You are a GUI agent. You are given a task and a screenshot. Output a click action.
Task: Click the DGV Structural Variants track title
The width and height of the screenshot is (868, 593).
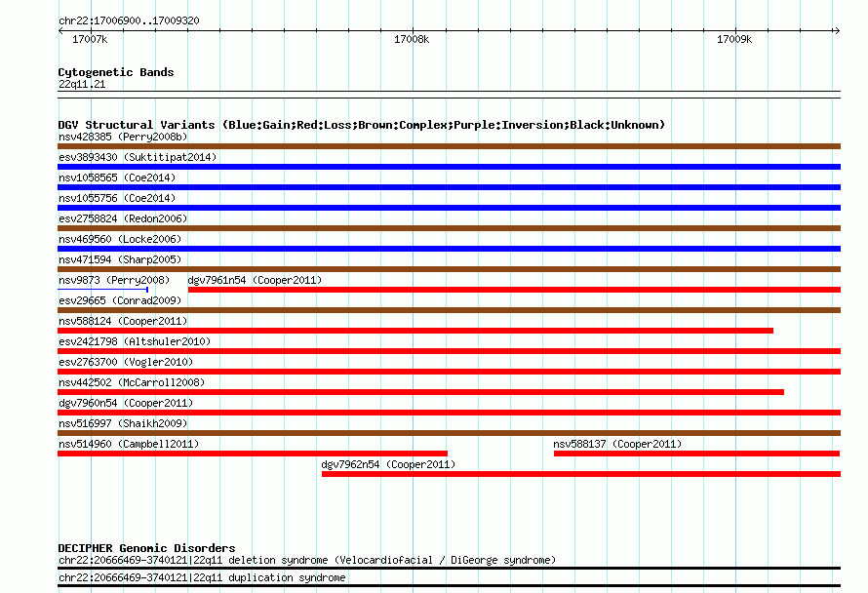(x=362, y=125)
